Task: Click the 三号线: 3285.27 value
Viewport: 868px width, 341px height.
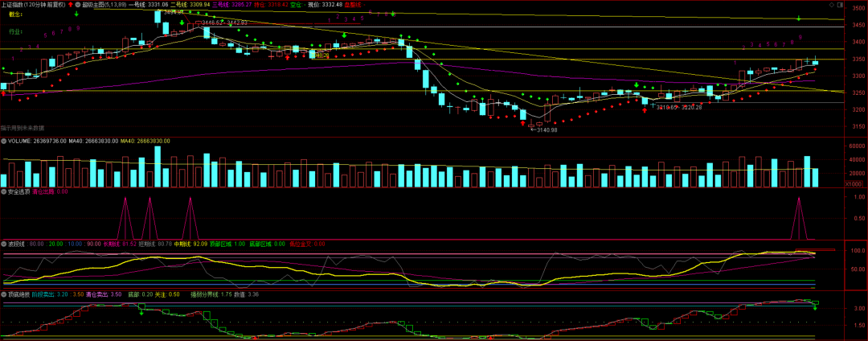Action: tap(232, 5)
